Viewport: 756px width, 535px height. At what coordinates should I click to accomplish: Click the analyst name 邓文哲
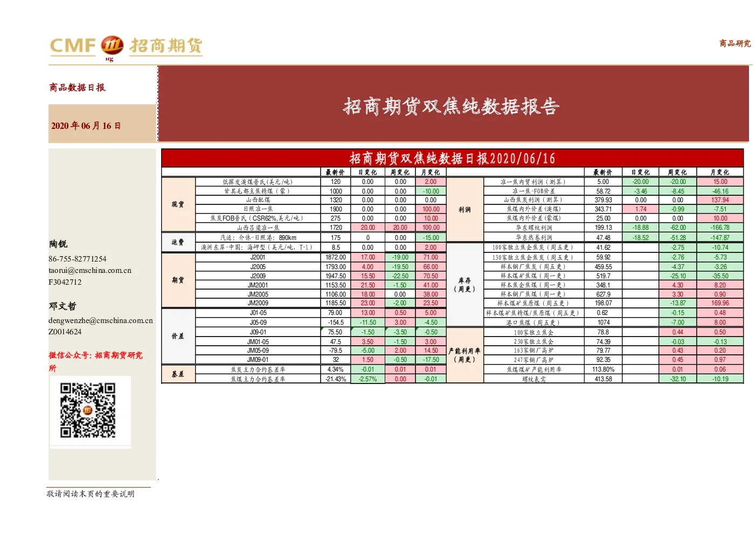63,306
